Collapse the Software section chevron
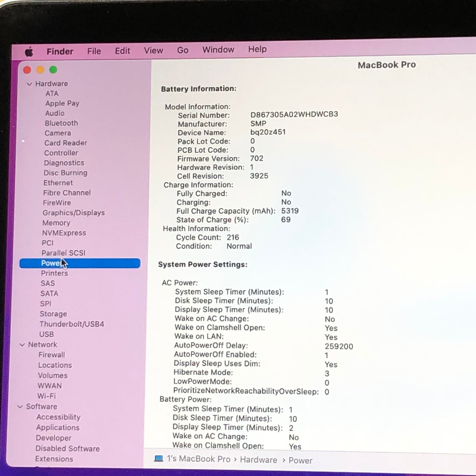Viewport: 476px width, 476px height. [x=20, y=407]
